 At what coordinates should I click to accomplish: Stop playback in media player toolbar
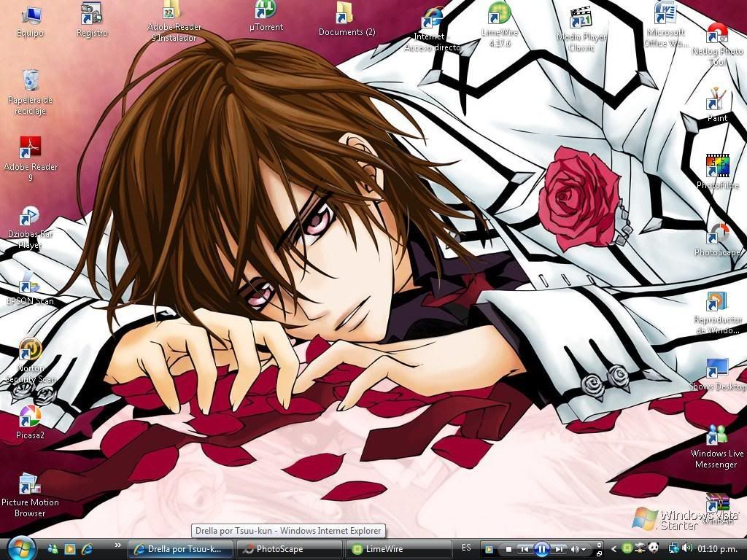[508, 550]
